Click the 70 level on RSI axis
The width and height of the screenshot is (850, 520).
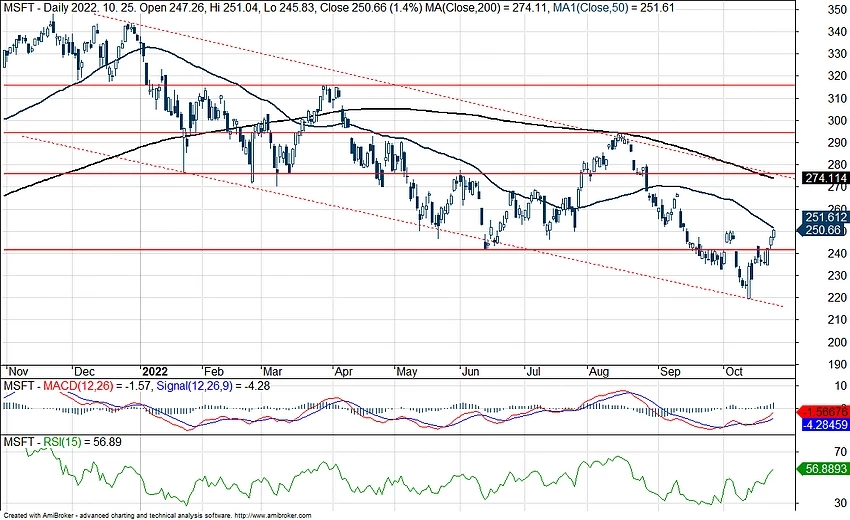[840, 452]
